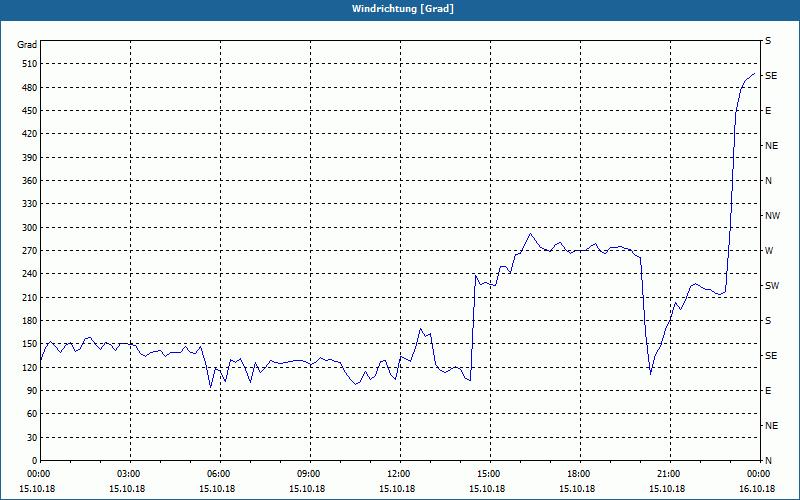Click the 15:00 time label
This screenshot has height=500, width=800.
[x=489, y=474]
